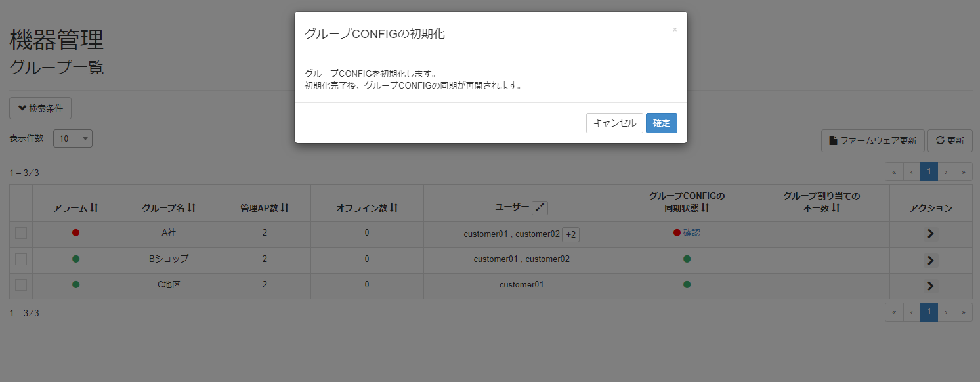
Task: Open the ユーザー column expand arrows icon
Action: tap(540, 207)
